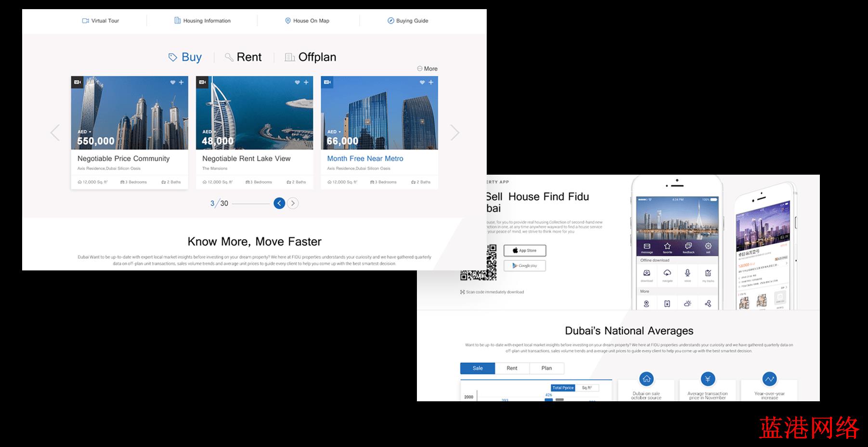
Task: Go to previous page with blue pagination button
Action: click(279, 203)
